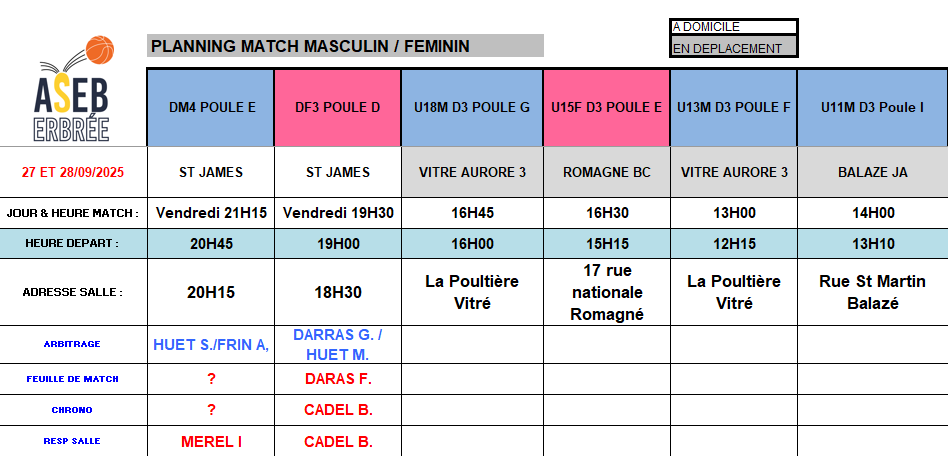Click the MEREL I hall manager cell
This screenshot has width=948, height=456.
[x=211, y=441]
